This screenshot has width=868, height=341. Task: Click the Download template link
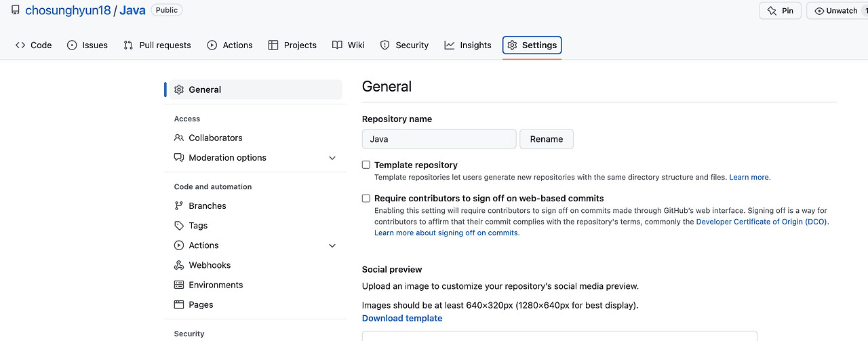point(402,318)
